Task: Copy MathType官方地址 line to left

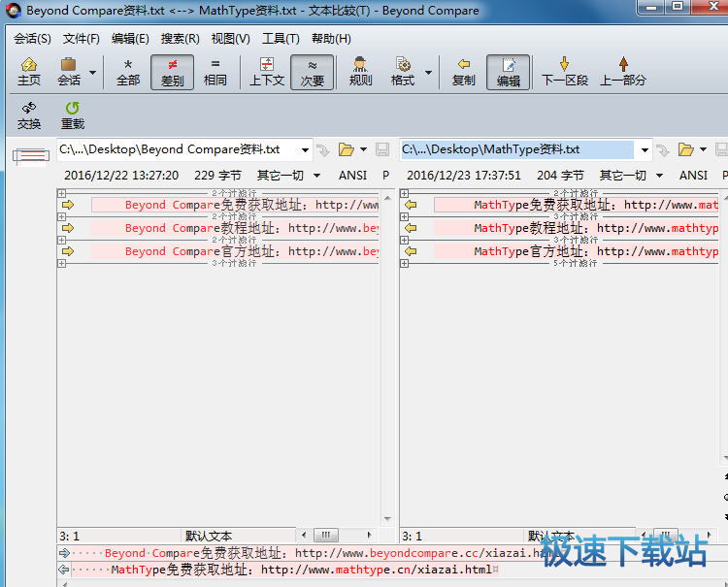Action: pyautogui.click(x=411, y=251)
